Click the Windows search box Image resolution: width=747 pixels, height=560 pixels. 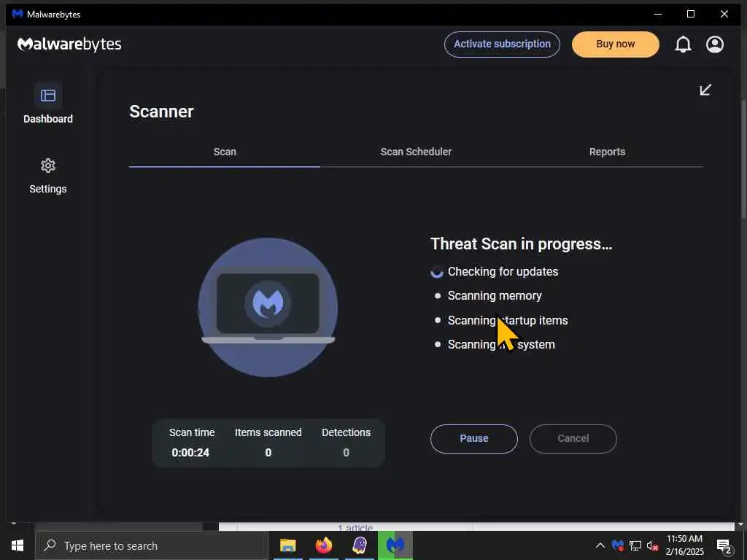click(x=152, y=545)
